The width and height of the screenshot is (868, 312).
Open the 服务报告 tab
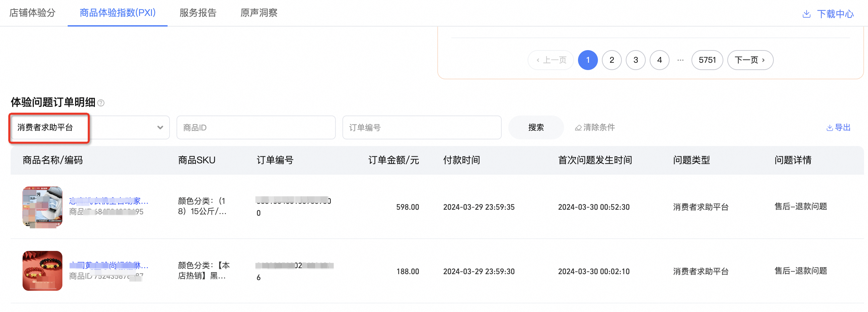tap(198, 13)
